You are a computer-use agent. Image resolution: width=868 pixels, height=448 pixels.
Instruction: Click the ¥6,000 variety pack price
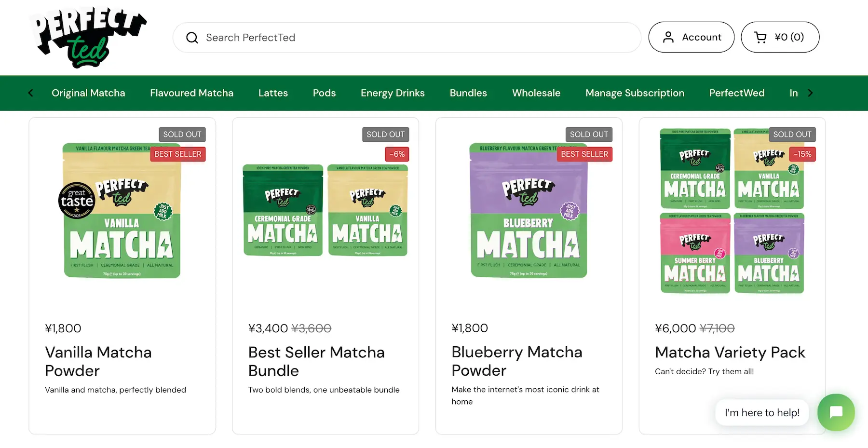(x=675, y=328)
